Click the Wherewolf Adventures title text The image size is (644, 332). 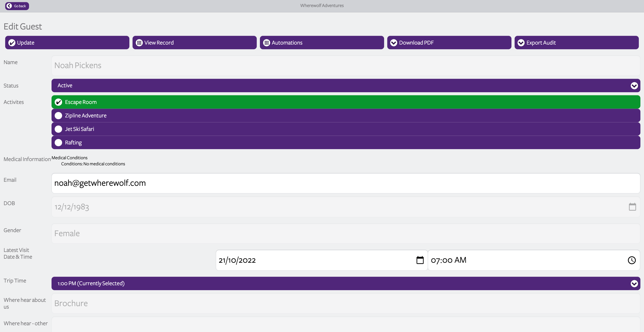tap(322, 5)
